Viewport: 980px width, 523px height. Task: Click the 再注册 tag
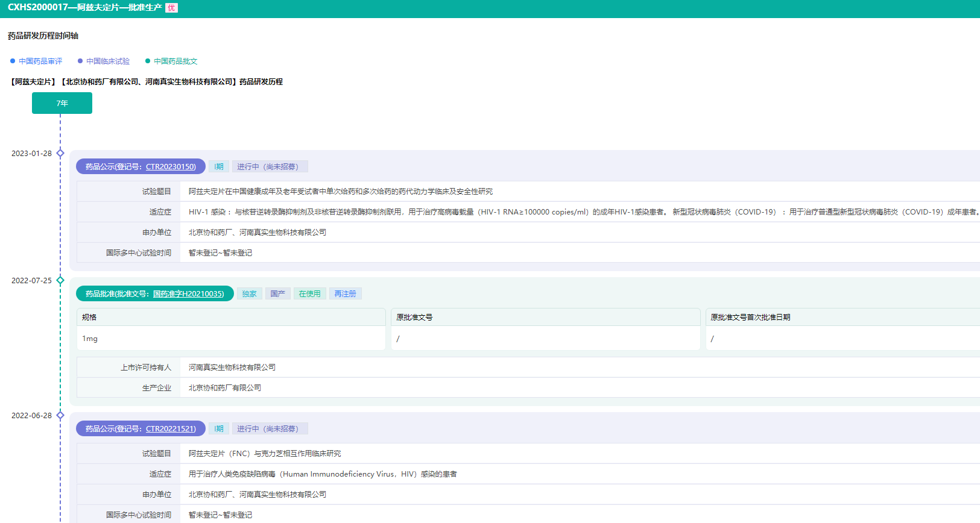[x=345, y=294]
